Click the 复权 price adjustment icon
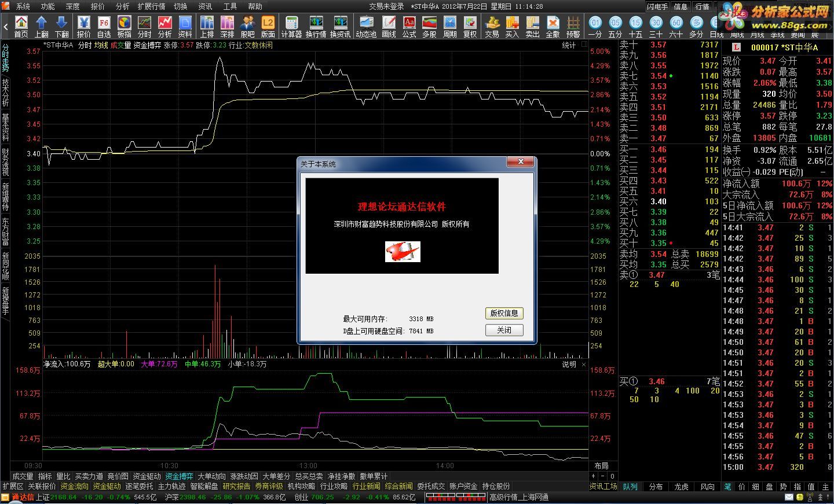 470,27
